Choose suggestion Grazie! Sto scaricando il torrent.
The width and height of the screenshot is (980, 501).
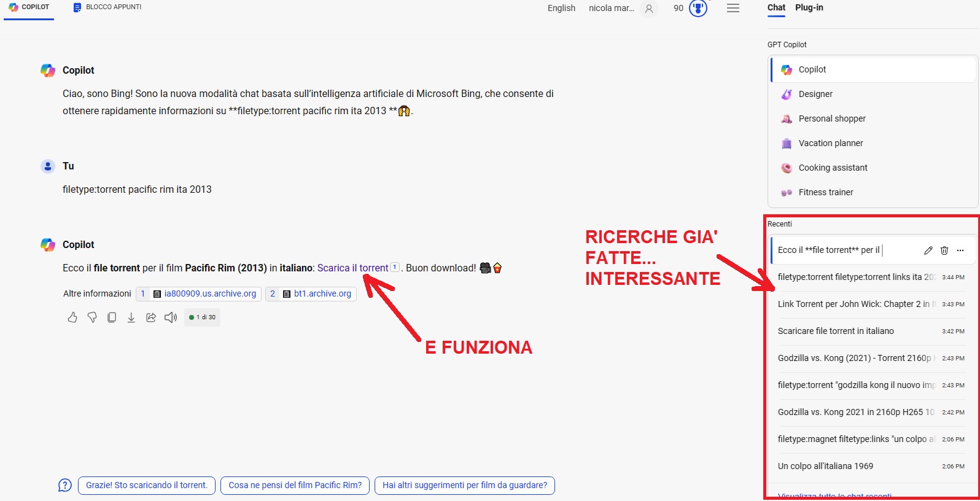click(x=147, y=485)
